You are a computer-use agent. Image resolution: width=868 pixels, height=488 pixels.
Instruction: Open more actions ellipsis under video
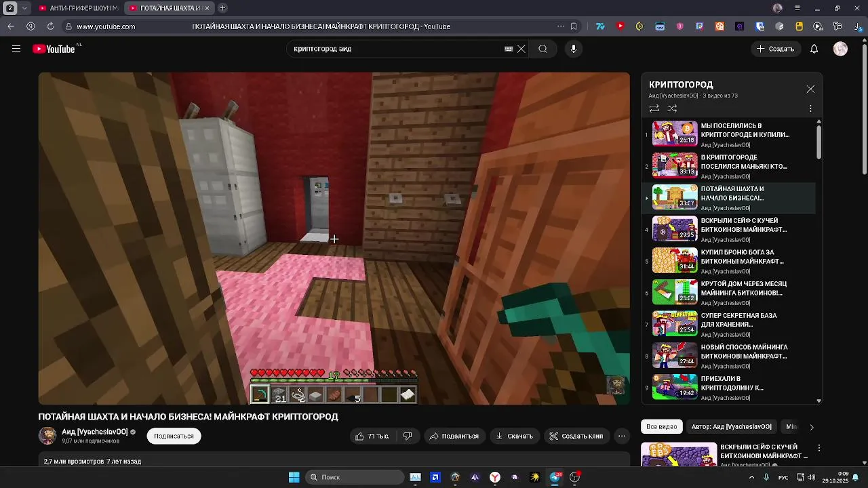(622, 436)
